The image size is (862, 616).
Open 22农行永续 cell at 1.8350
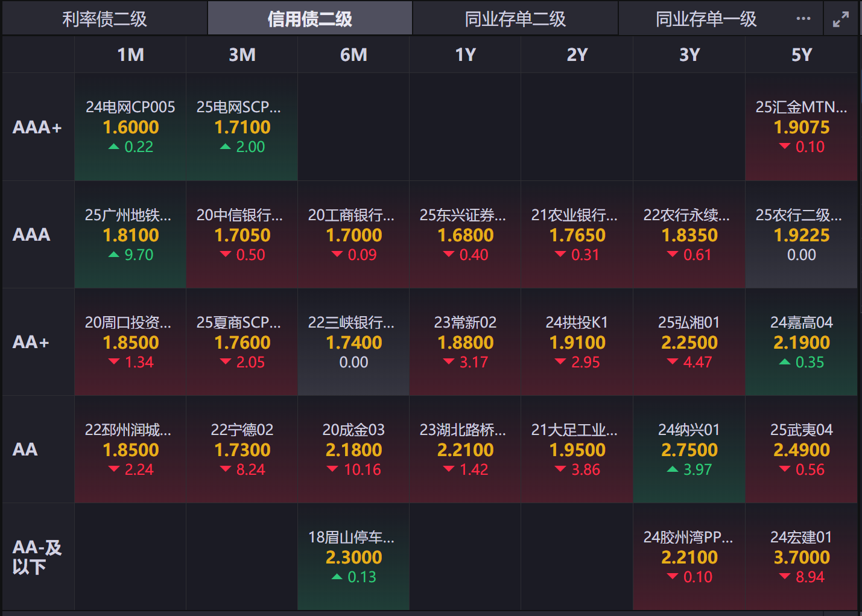point(689,235)
